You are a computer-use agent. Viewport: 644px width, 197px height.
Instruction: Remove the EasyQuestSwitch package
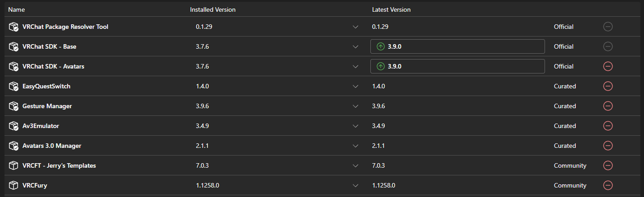608,86
